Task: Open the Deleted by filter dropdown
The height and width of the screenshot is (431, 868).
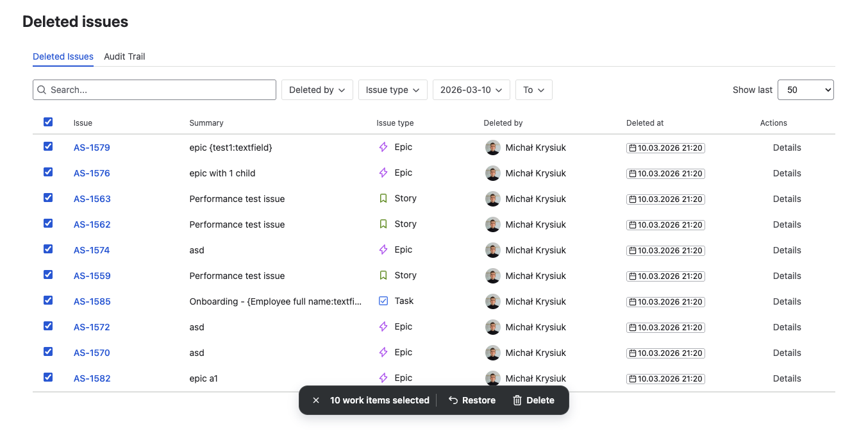Action: point(317,90)
